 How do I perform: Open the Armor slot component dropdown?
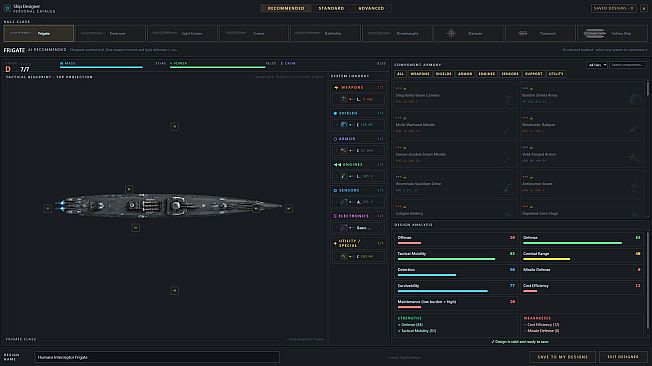(x=358, y=151)
